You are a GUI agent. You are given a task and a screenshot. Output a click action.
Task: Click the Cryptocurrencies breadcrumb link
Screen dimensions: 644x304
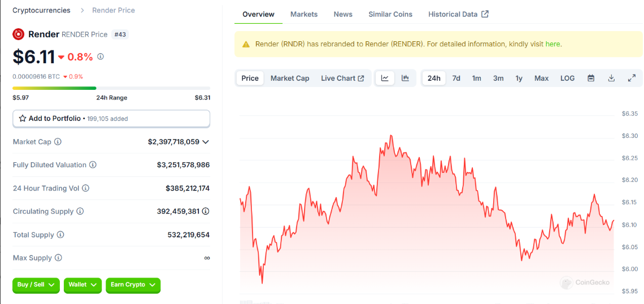[41, 10]
